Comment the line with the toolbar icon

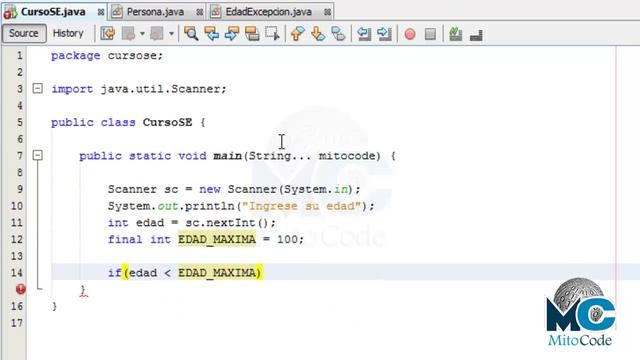(x=456, y=34)
